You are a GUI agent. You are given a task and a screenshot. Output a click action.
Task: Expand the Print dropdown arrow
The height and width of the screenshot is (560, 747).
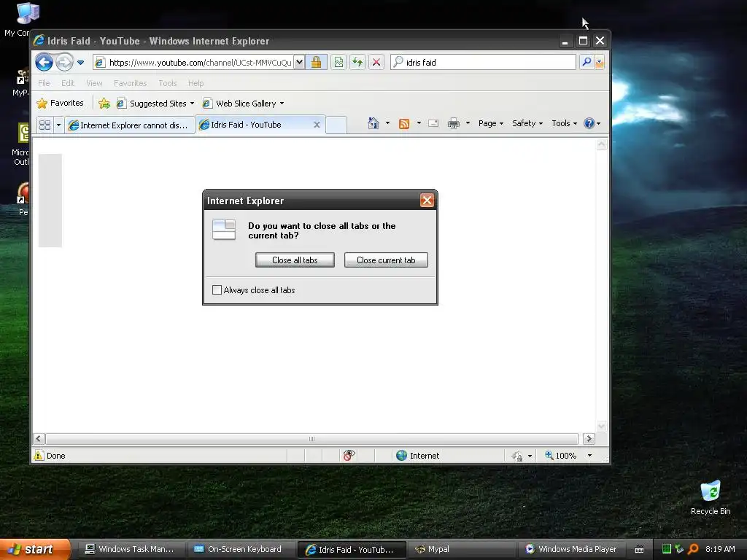coord(468,123)
